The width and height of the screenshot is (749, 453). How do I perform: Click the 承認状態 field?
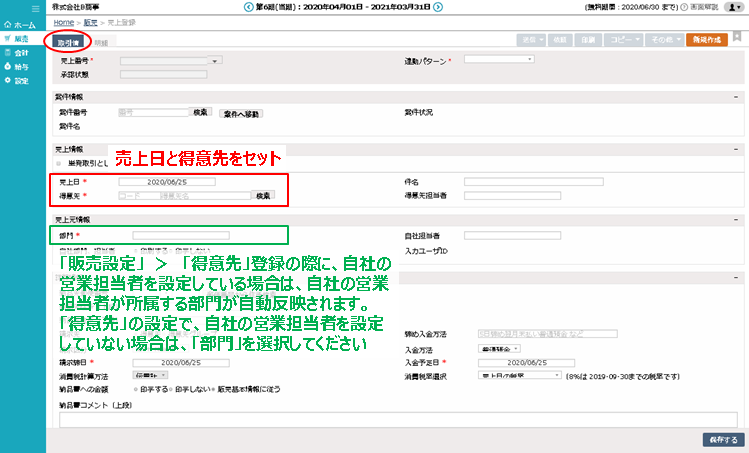point(163,75)
